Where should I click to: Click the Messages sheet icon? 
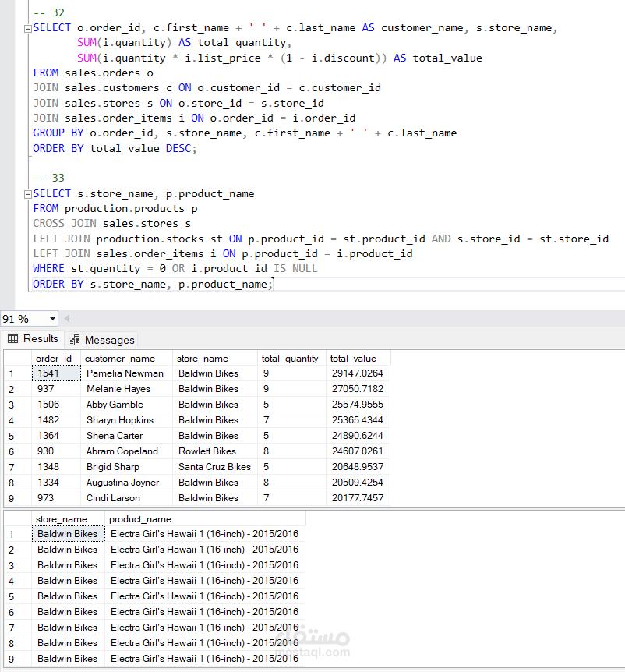(74, 339)
